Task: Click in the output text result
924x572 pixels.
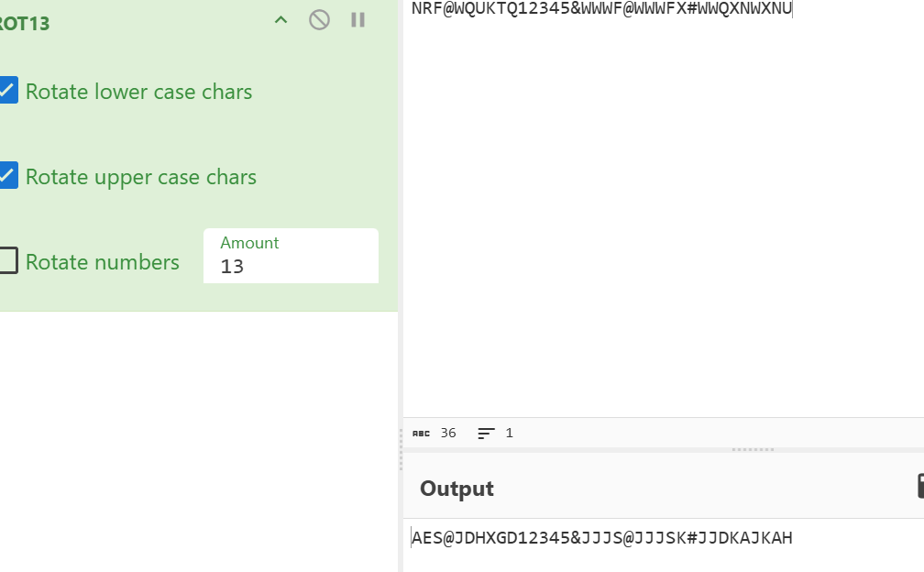Action: [x=601, y=538]
